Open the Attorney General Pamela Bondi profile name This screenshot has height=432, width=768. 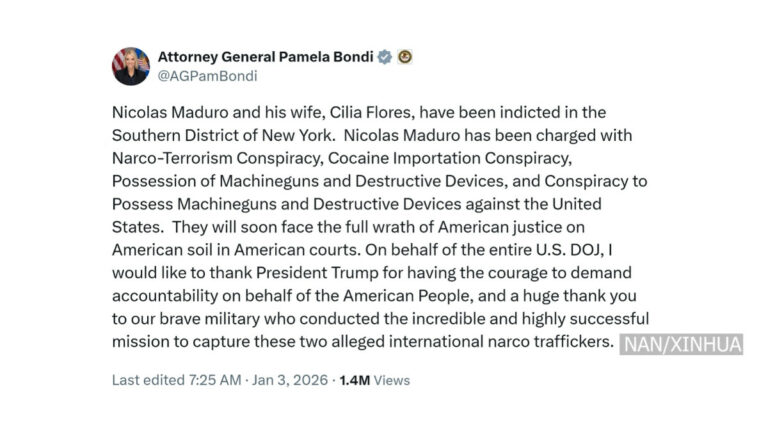[x=265, y=57]
